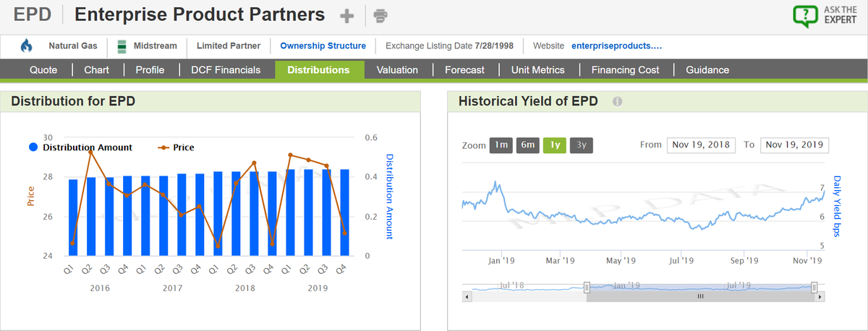Click Exchange Listing Date 7/28/1998 text
Image resolution: width=868 pixels, height=331 pixels.
[x=450, y=46]
